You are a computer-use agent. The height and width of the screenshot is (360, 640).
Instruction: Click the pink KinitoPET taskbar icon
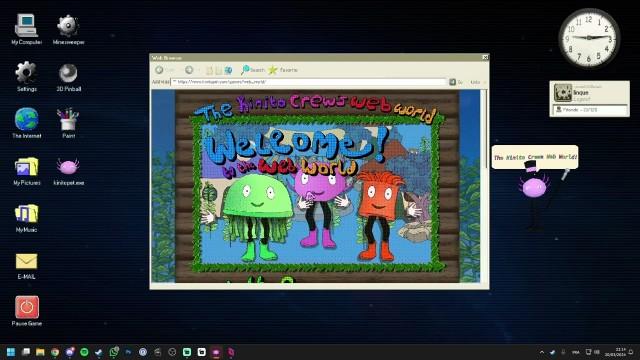(x=216, y=352)
